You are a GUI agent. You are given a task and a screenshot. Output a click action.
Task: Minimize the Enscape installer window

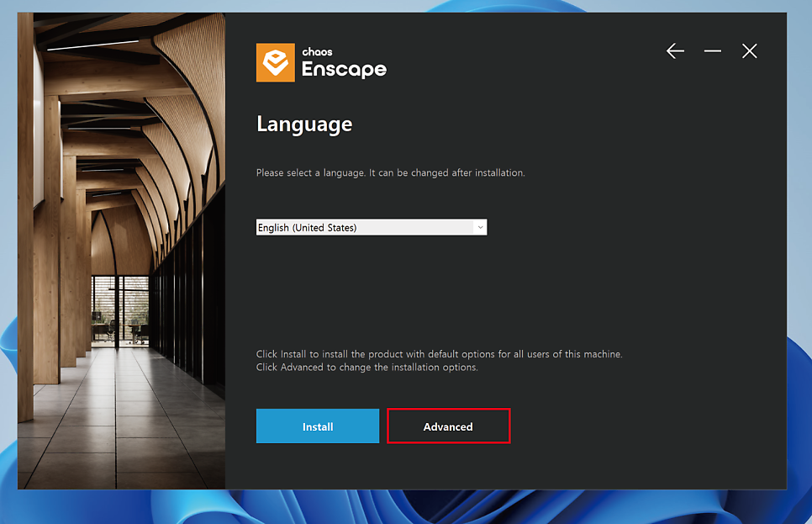click(x=713, y=50)
